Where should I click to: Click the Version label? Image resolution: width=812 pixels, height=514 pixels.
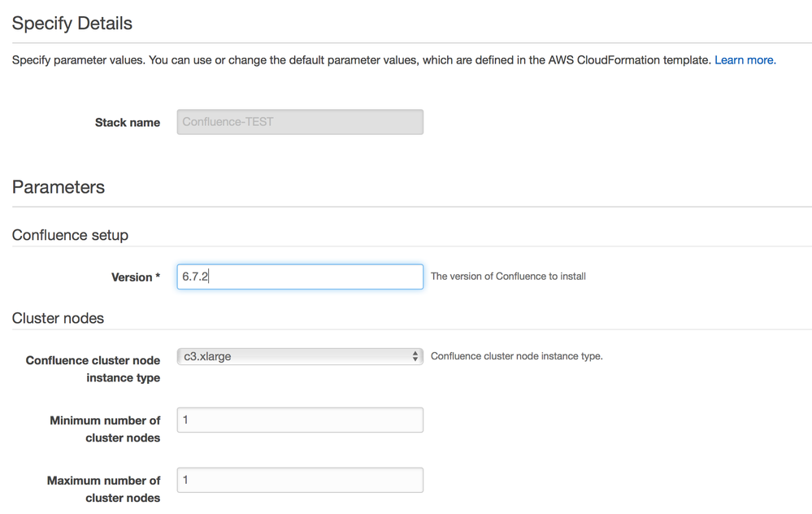(136, 277)
